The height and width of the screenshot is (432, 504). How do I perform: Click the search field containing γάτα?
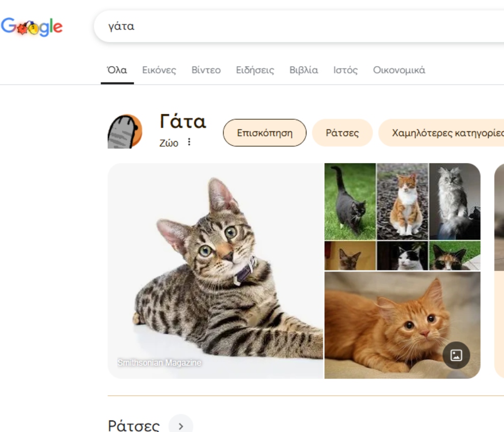pos(295,26)
